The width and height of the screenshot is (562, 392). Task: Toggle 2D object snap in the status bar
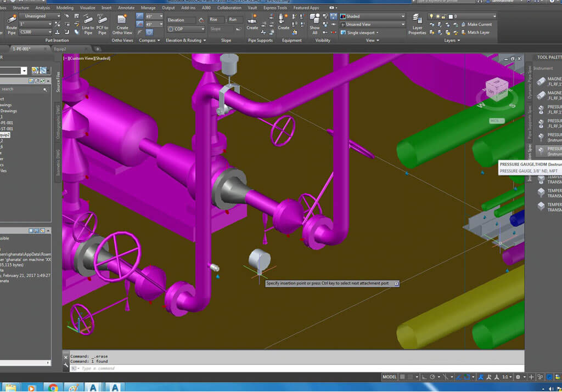[467, 377]
